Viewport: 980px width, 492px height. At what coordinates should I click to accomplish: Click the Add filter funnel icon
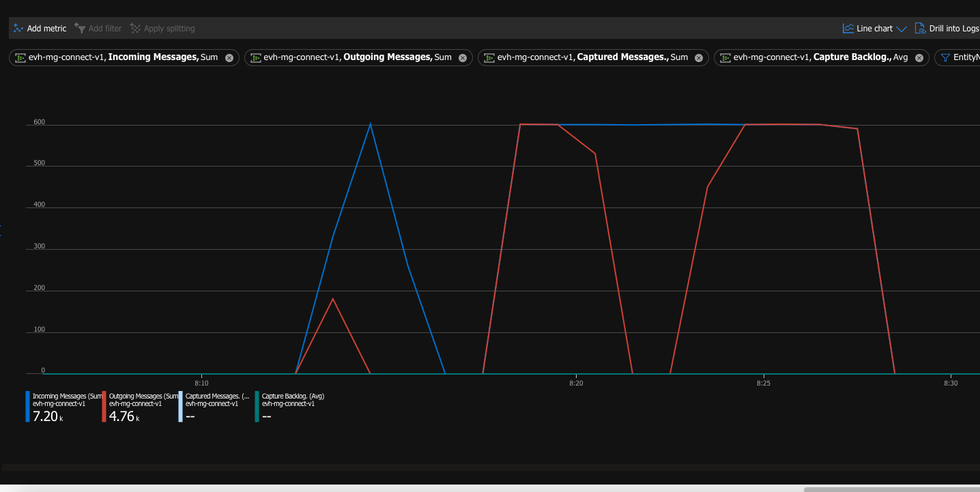(x=80, y=28)
